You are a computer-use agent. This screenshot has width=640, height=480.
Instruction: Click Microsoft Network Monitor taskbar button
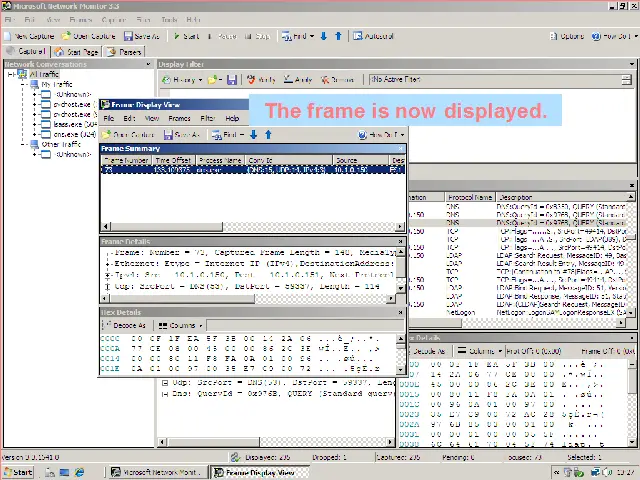point(158,473)
